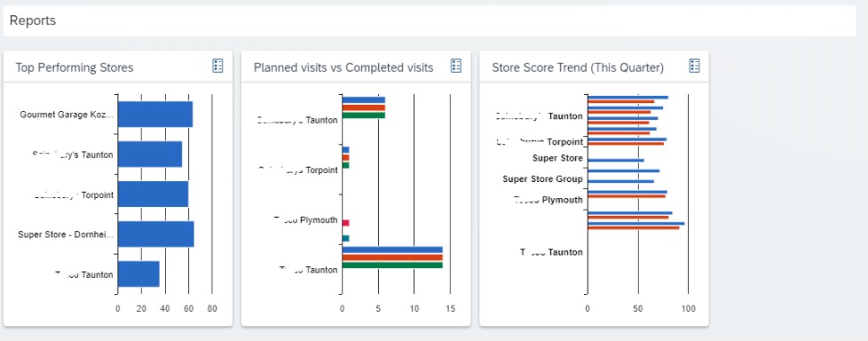Open legend icon on Planned visits vs Completed visits
868x341 pixels.
455,66
